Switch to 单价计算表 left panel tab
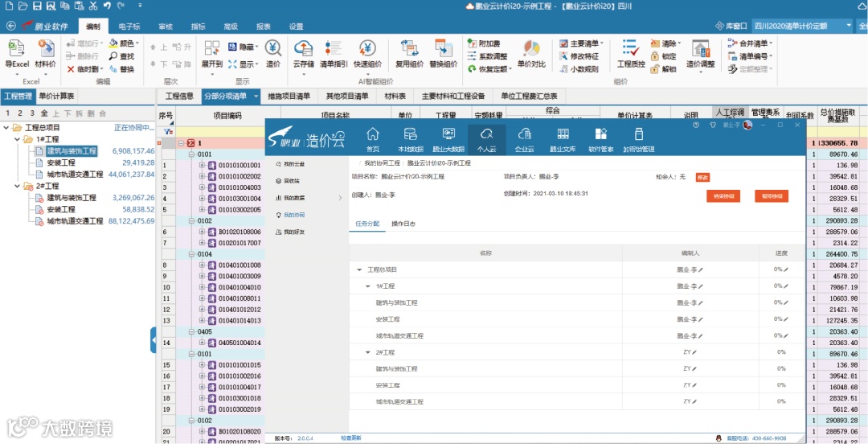 tap(56, 96)
